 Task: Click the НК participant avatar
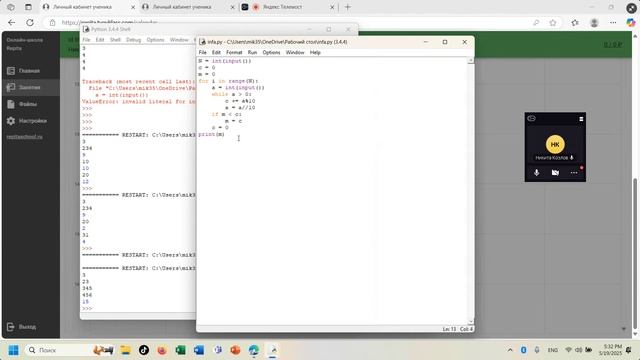point(555,144)
